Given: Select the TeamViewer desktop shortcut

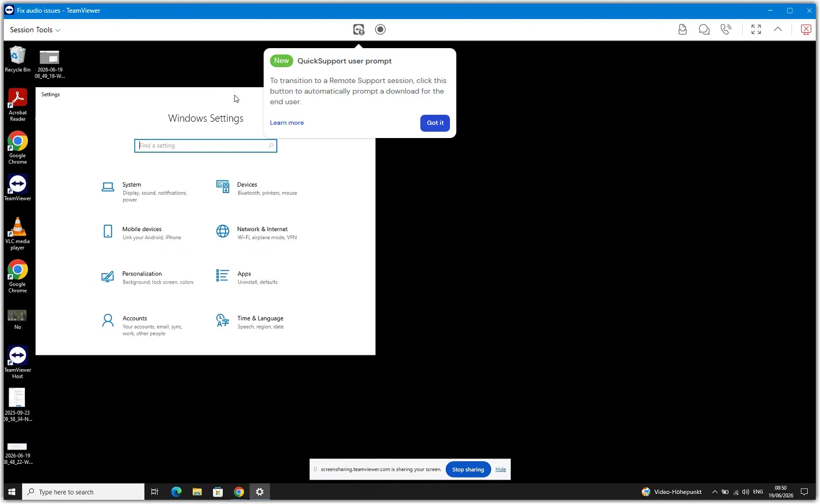Looking at the screenshot, I should pyautogui.click(x=17, y=188).
